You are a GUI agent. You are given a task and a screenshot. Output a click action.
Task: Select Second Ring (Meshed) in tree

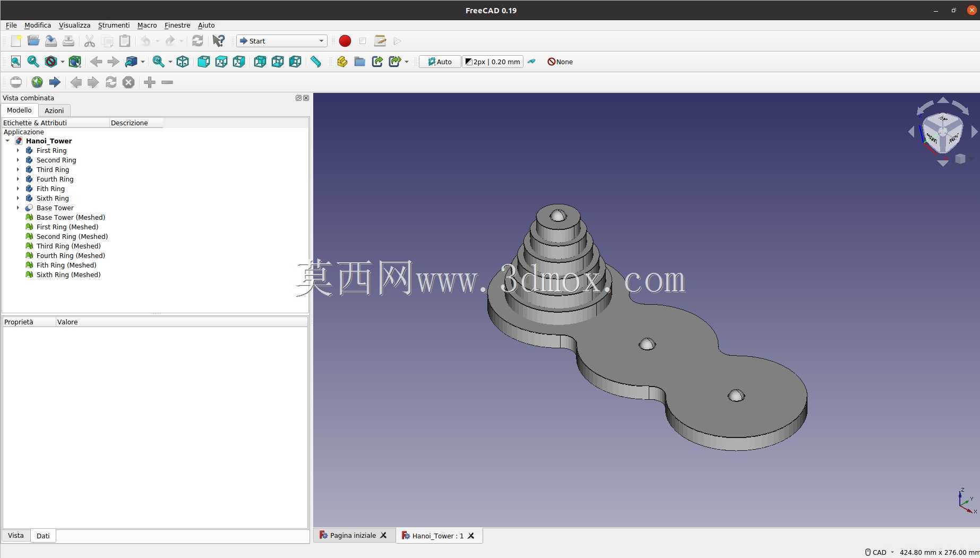72,236
